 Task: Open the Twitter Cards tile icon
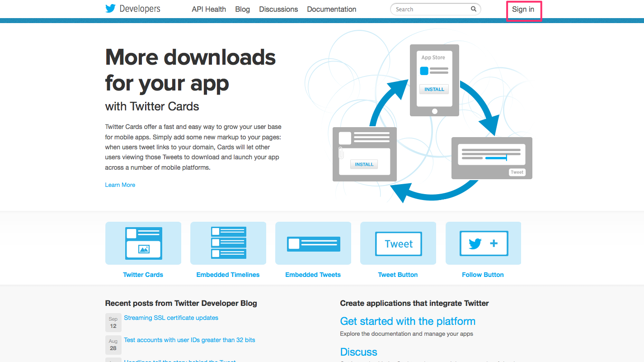pos(143,243)
